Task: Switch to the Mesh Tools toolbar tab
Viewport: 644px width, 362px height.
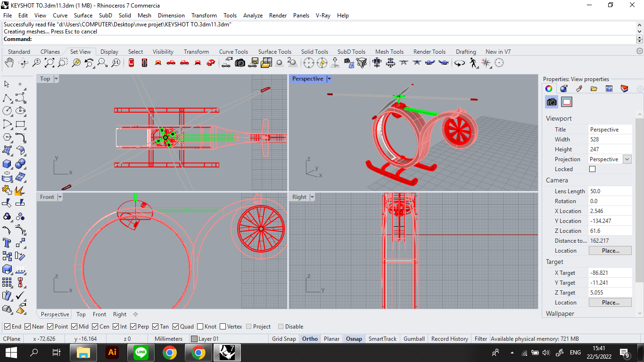Action: point(389,52)
